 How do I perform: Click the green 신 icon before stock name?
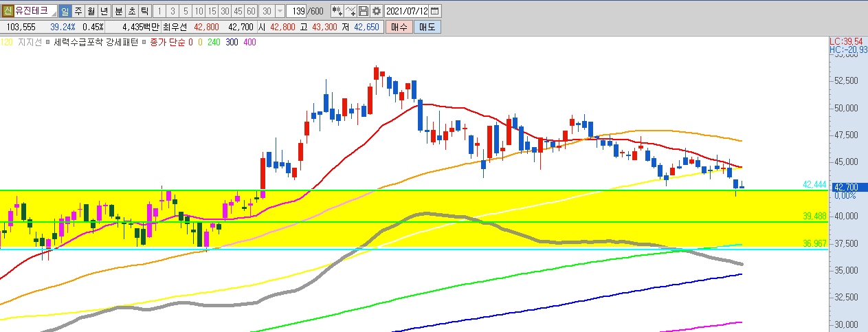tap(8, 11)
